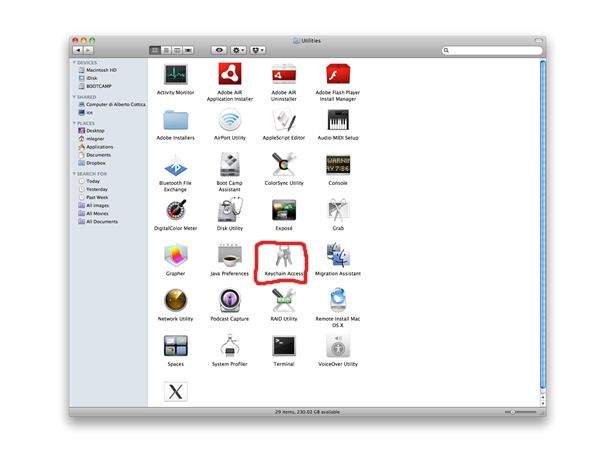Switch to icon view mode
This screenshot has height=450, width=600.
click(x=155, y=50)
